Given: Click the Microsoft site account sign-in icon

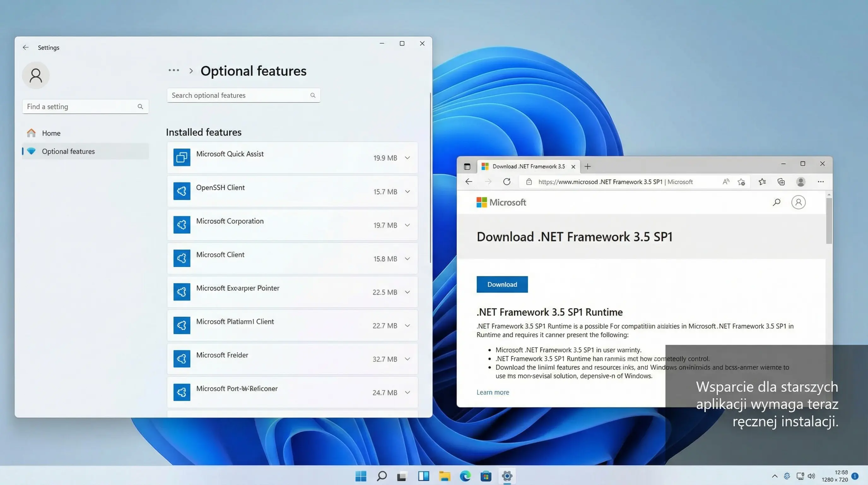Looking at the screenshot, I should (798, 202).
